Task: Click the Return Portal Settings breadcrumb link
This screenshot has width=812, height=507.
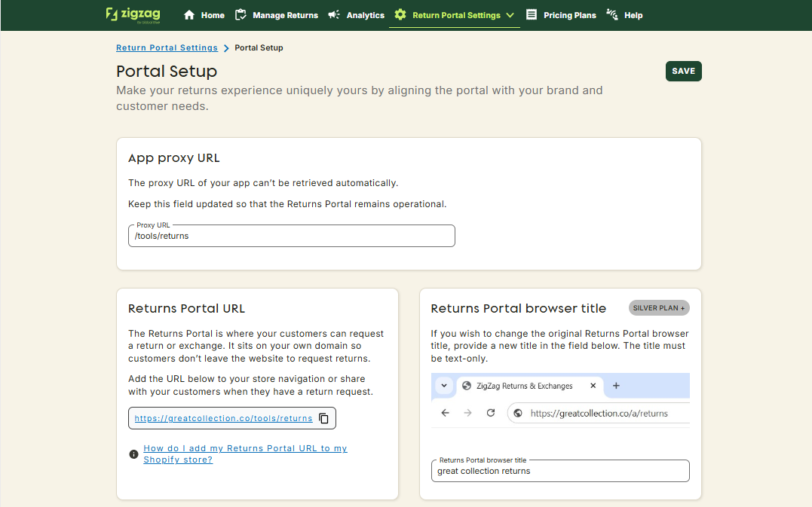Action: click(167, 47)
